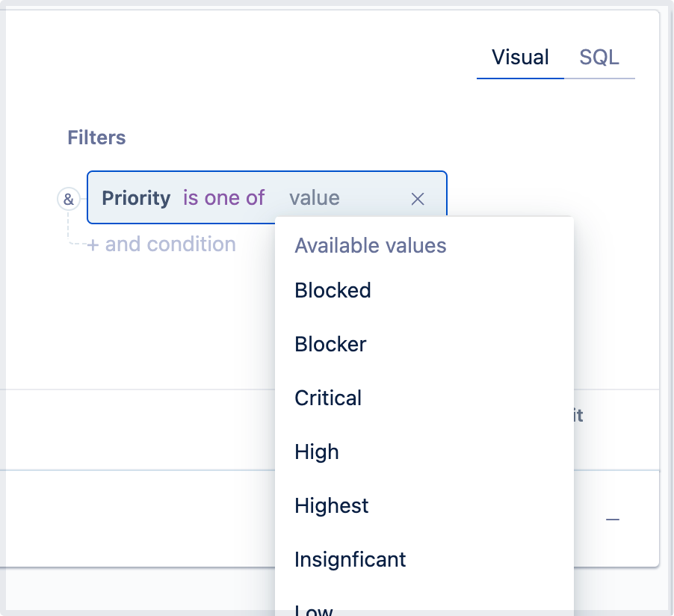Click the dash icon at bottom right
This screenshot has height=616, width=674.
click(613, 519)
